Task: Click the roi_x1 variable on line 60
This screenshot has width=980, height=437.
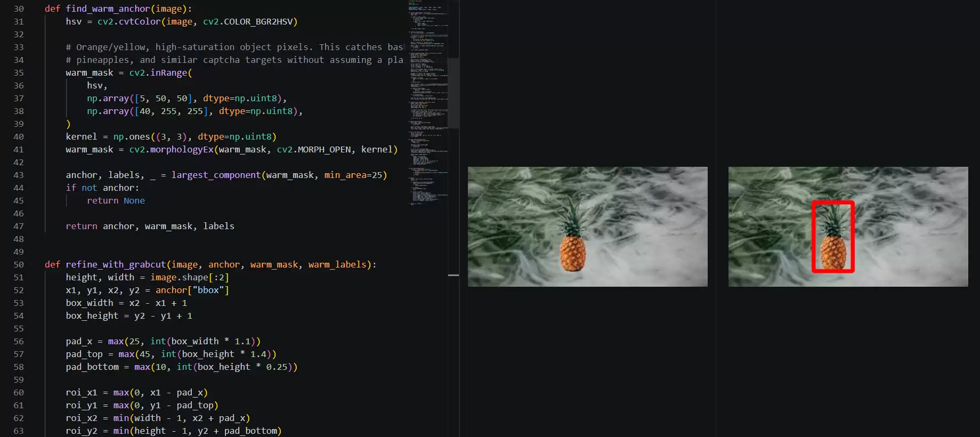Action: 82,392
